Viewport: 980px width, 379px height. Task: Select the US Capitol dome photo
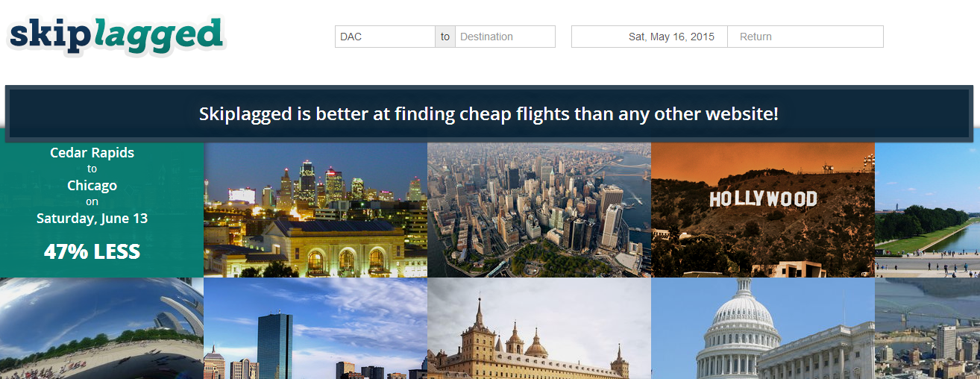tap(763, 328)
